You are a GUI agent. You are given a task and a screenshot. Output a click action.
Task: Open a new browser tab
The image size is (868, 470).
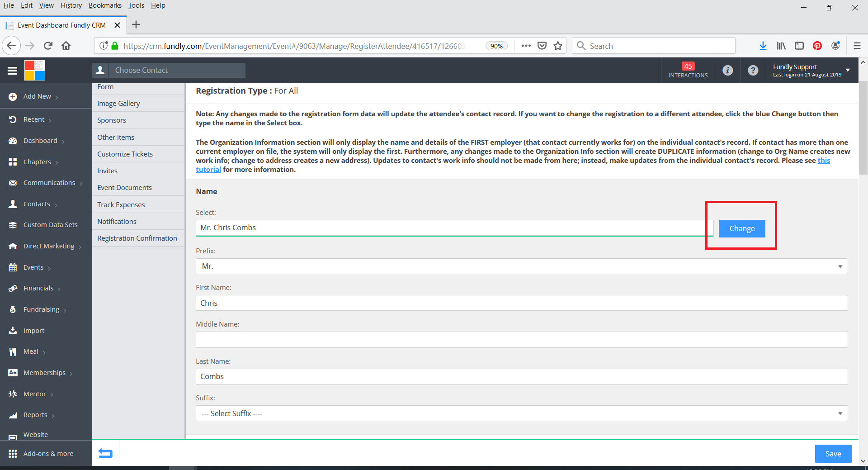(x=136, y=25)
